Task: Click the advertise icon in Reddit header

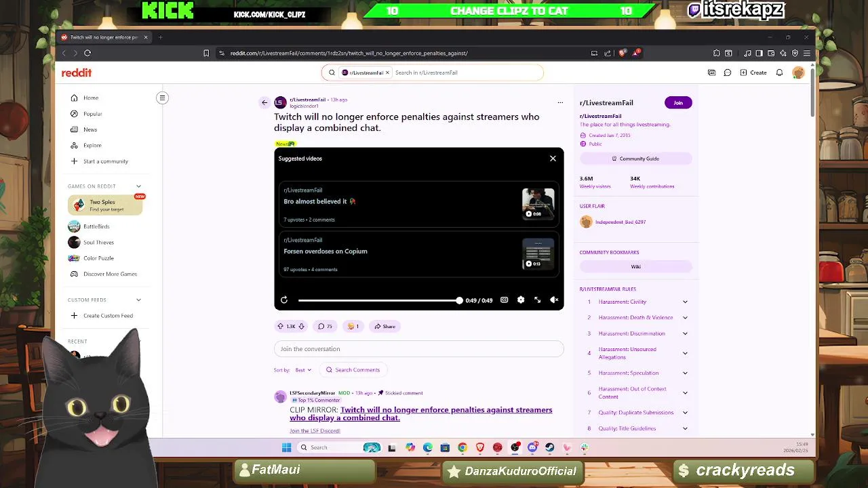Action: click(711, 73)
